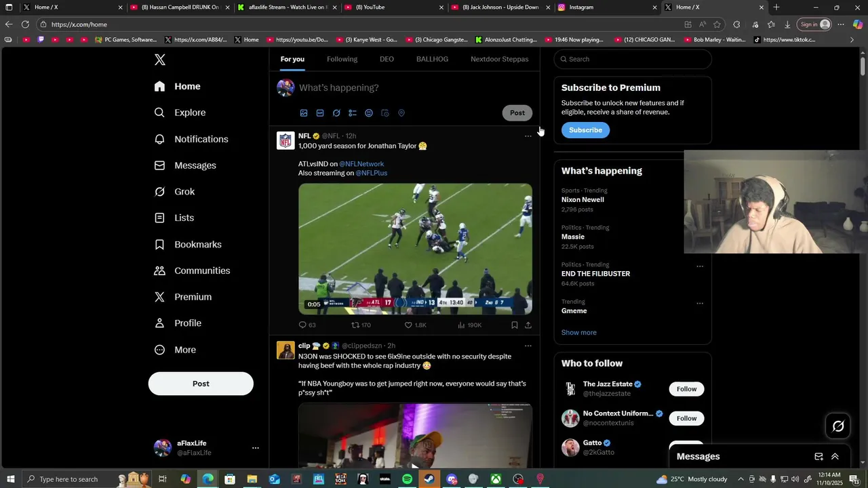Open Spotify from the taskbar
The height and width of the screenshot is (488, 868).
pos(407,479)
